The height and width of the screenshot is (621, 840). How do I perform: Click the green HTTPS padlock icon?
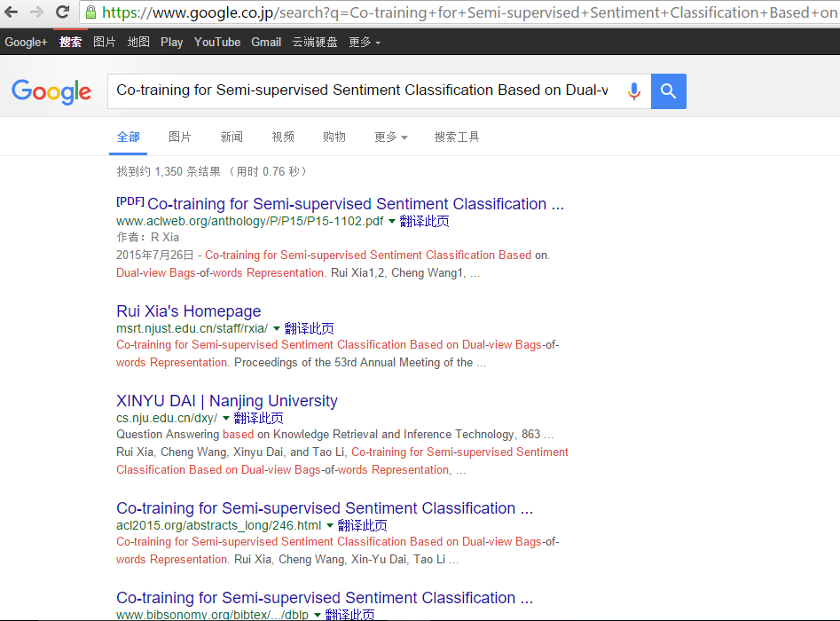click(x=91, y=12)
